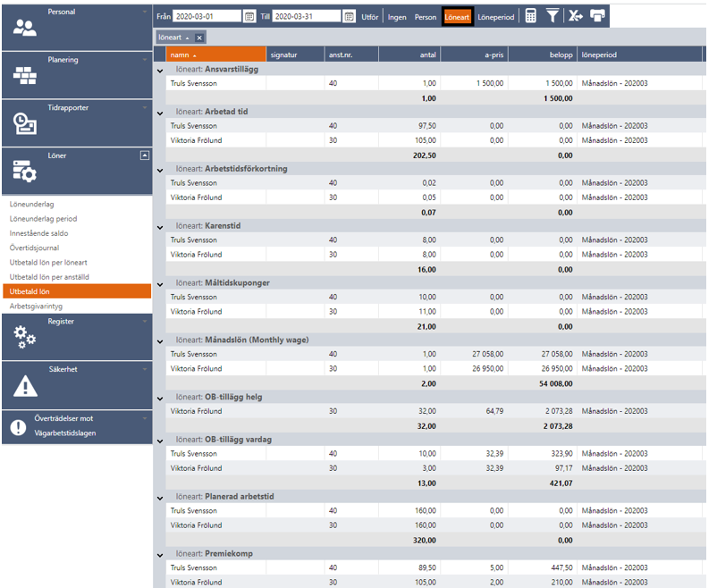Open Utbetald lön per anställd
This screenshot has width=717, height=588.
click(49, 277)
